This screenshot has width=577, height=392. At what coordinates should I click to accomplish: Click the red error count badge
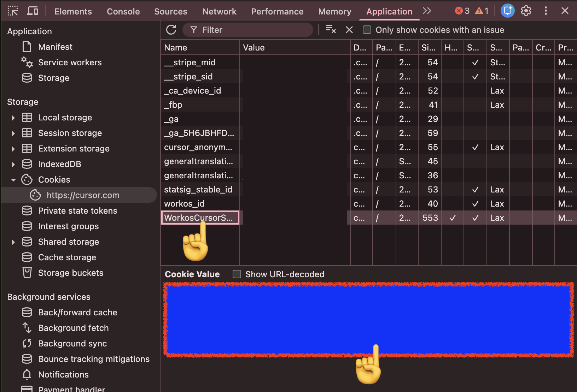pyautogui.click(x=462, y=11)
